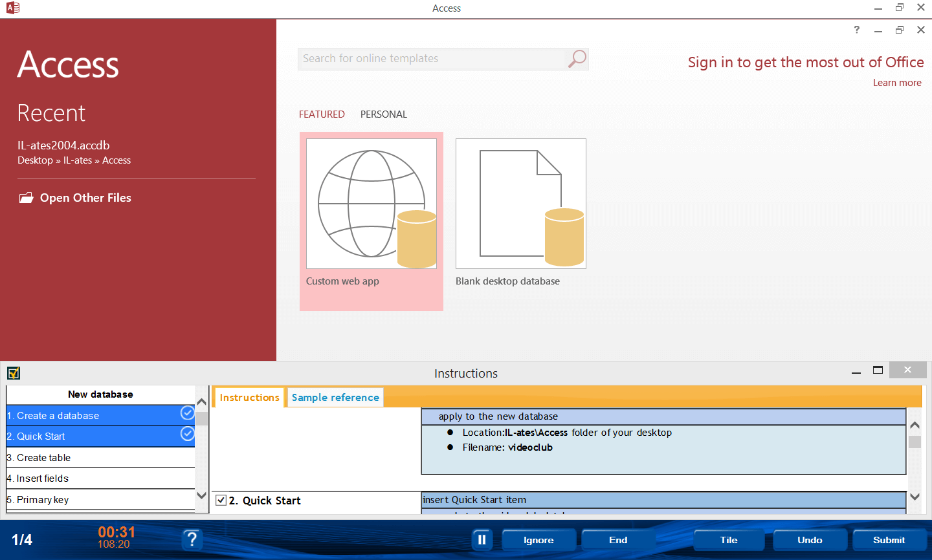The width and height of the screenshot is (932, 560).
Task: Click the Recent heading in sidebar
Action: 51,113
